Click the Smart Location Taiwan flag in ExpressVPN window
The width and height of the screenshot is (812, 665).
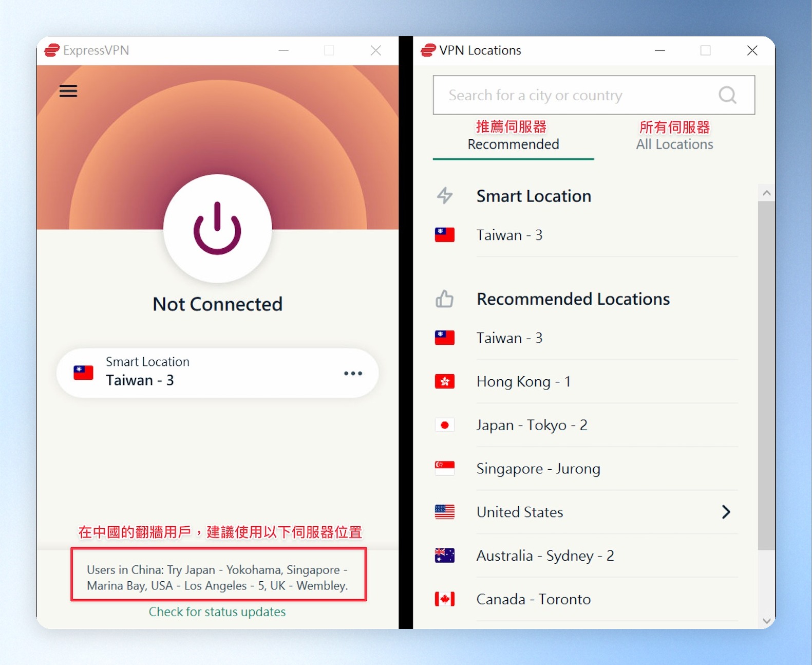click(x=83, y=373)
